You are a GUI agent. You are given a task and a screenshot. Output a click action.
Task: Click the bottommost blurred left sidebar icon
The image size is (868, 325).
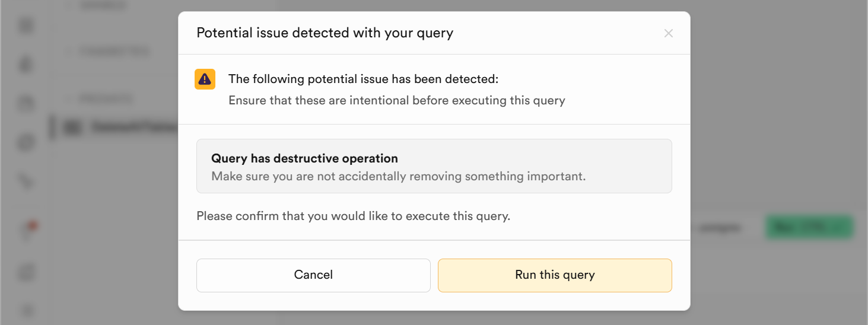pyautogui.click(x=27, y=310)
